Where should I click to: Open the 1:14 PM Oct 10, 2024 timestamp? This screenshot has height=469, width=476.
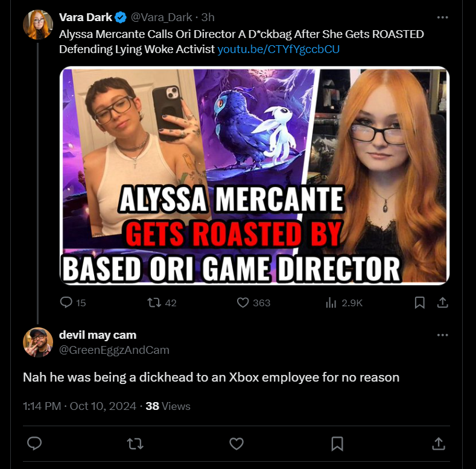tap(80, 406)
